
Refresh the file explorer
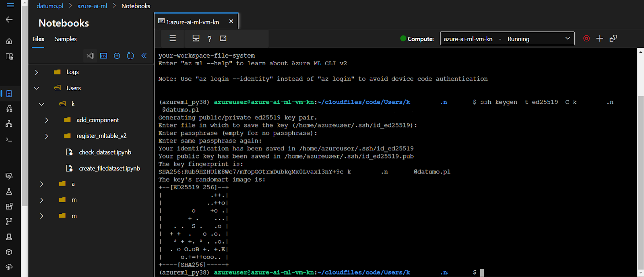tap(130, 56)
